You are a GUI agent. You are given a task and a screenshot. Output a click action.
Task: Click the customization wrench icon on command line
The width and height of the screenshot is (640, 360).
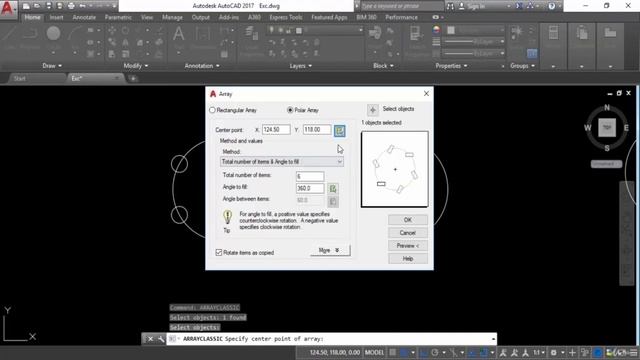[161, 339]
